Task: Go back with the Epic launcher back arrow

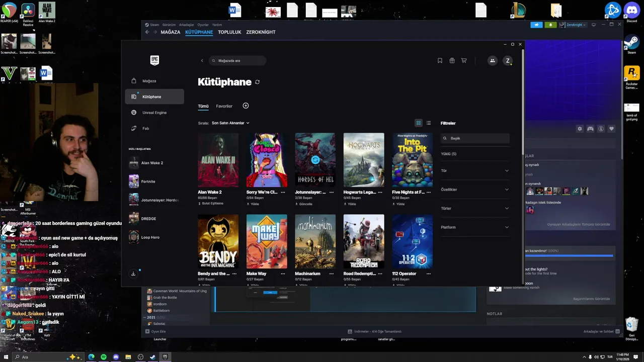Action: click(202, 61)
